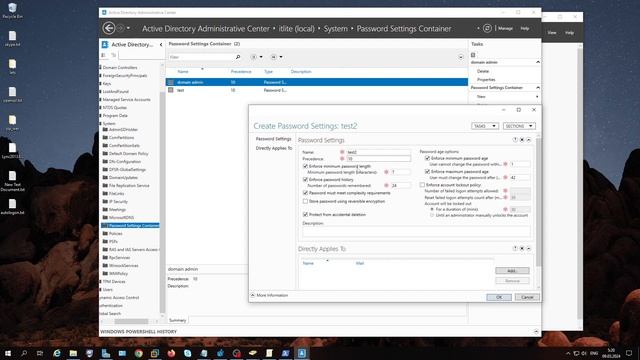Image resolution: width=640 pixels, height=360 pixels.
Task: Open the Windows Start menu
Action: click(x=8, y=353)
